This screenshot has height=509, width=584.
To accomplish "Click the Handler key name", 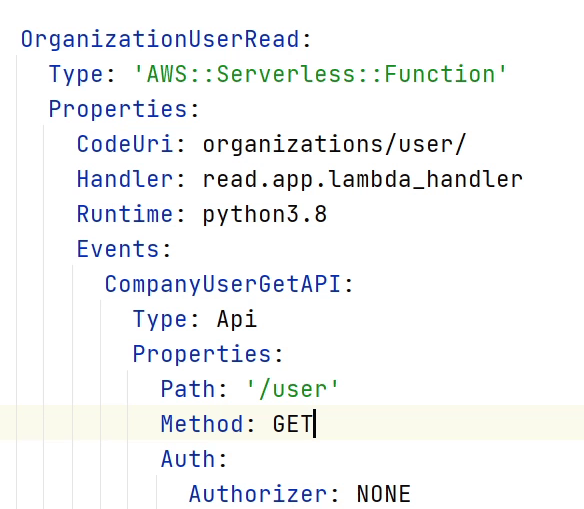I will [x=125, y=179].
